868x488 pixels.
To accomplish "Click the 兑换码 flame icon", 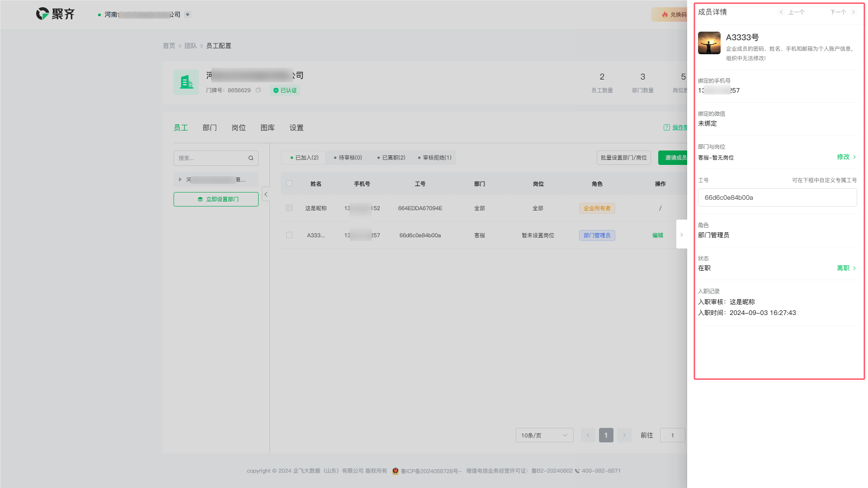I will pos(665,14).
